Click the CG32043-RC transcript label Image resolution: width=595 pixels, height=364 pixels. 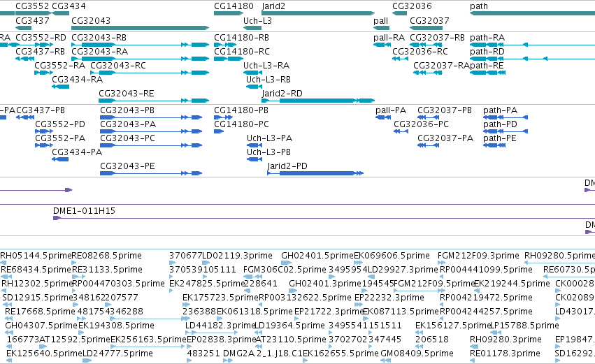[118, 66]
